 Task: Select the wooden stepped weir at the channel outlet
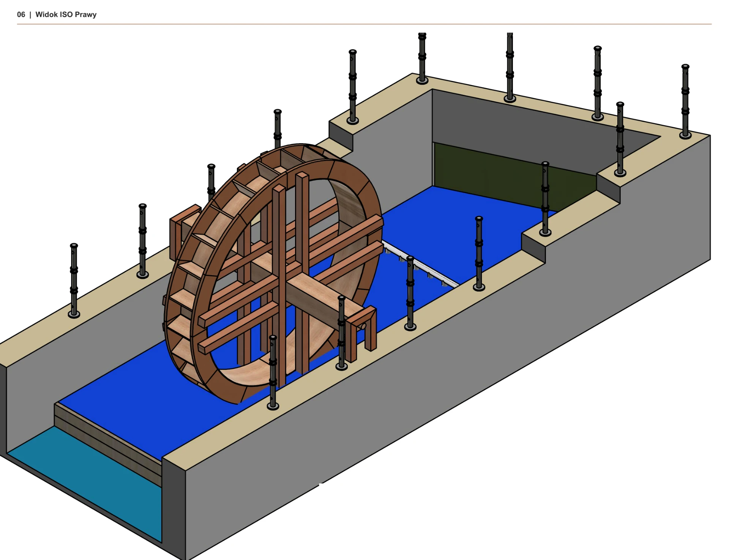pyautogui.click(x=108, y=442)
